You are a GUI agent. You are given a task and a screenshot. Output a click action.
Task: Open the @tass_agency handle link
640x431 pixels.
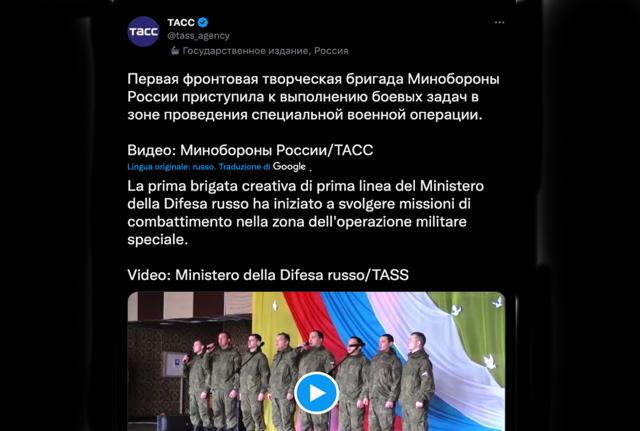pos(198,36)
